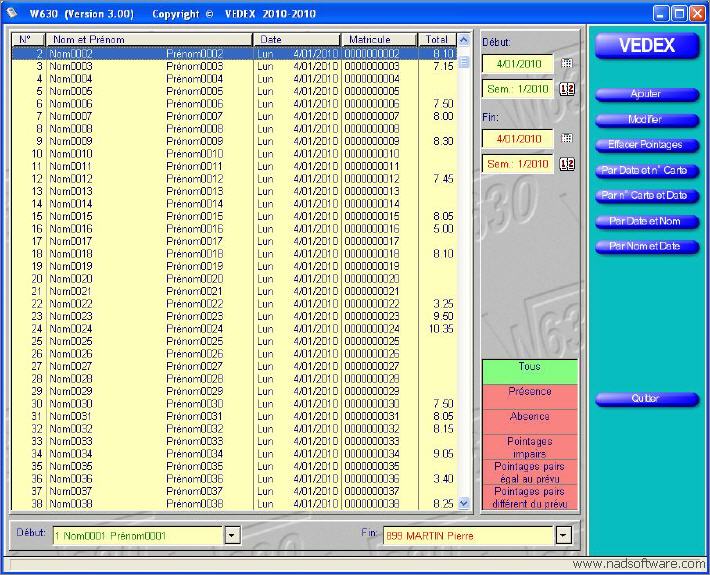This screenshot has width=710, height=575.
Task: Click matricule 000000018
Action: (372, 254)
